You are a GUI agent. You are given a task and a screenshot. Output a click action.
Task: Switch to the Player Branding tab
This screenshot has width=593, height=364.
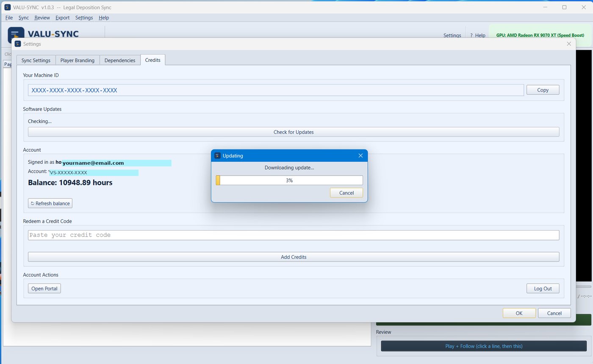click(x=78, y=60)
